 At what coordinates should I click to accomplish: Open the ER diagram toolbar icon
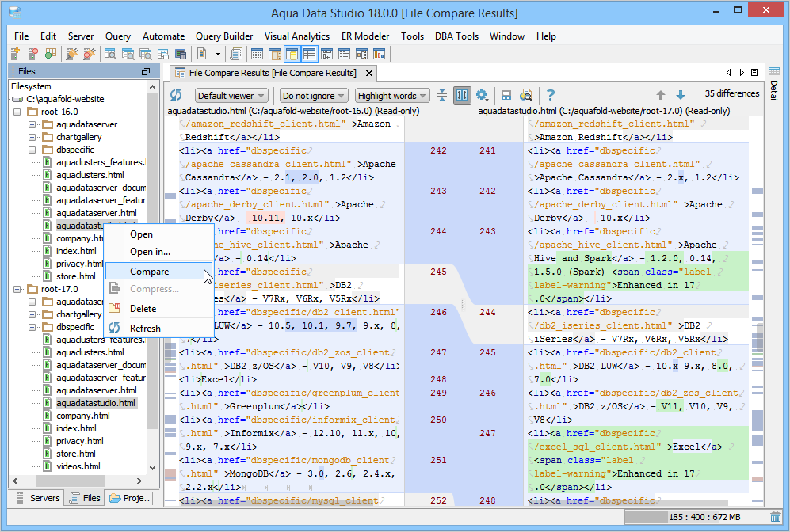point(362,53)
